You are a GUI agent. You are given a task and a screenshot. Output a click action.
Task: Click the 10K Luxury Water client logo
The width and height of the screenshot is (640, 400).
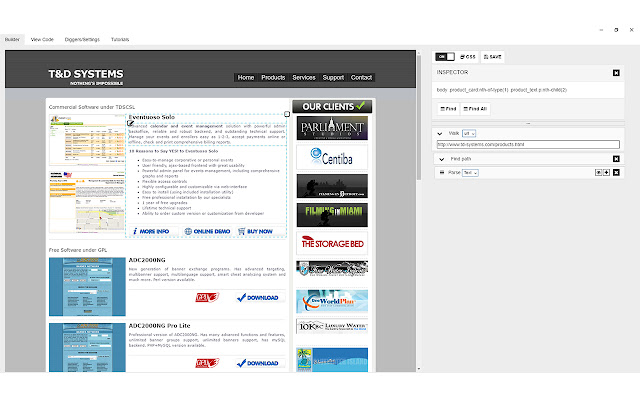point(332,327)
